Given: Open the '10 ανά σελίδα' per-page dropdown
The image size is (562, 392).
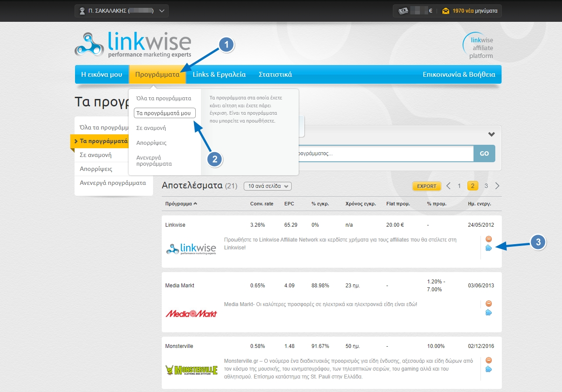Looking at the screenshot, I should pyautogui.click(x=268, y=186).
